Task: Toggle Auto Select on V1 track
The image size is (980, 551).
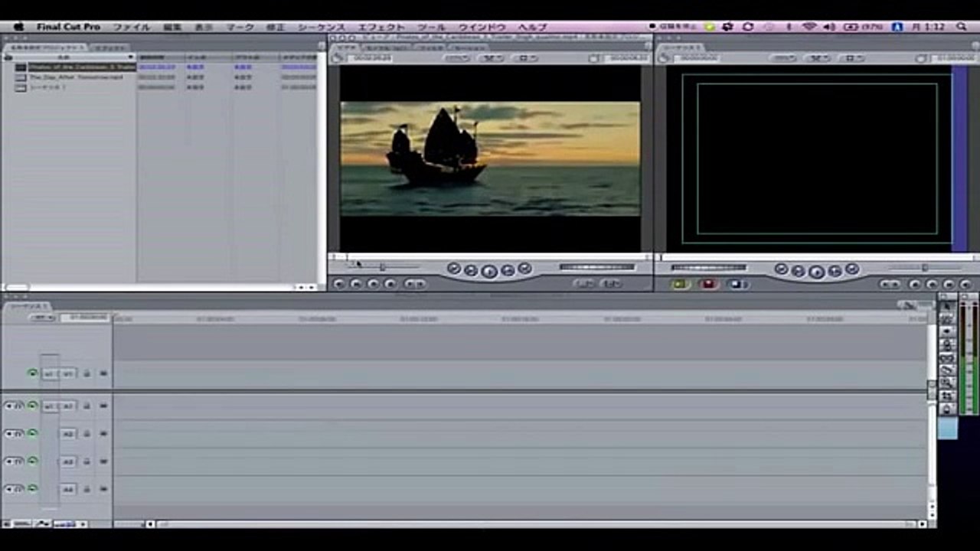Action: click(x=103, y=373)
